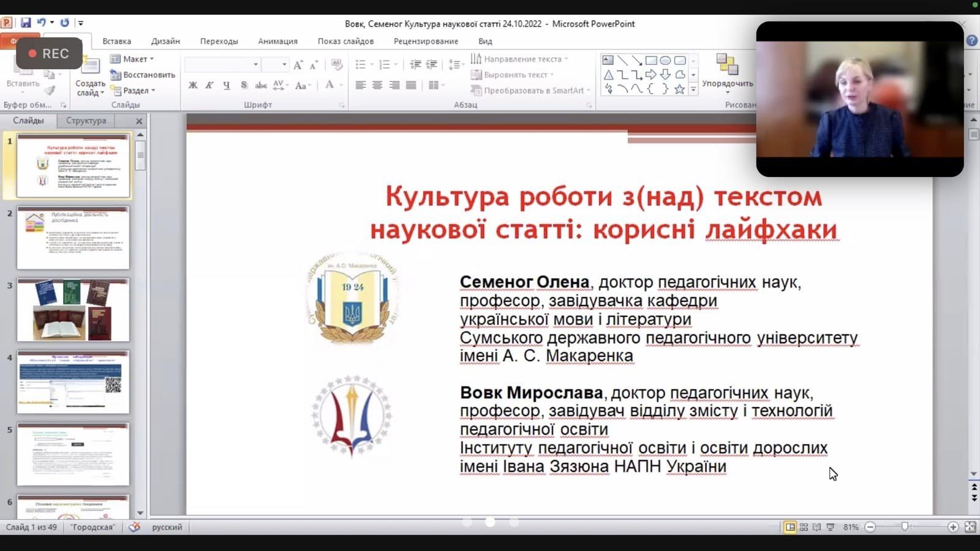Open the PowerPoint help question mark
This screenshot has height=551, width=980.
(x=972, y=40)
